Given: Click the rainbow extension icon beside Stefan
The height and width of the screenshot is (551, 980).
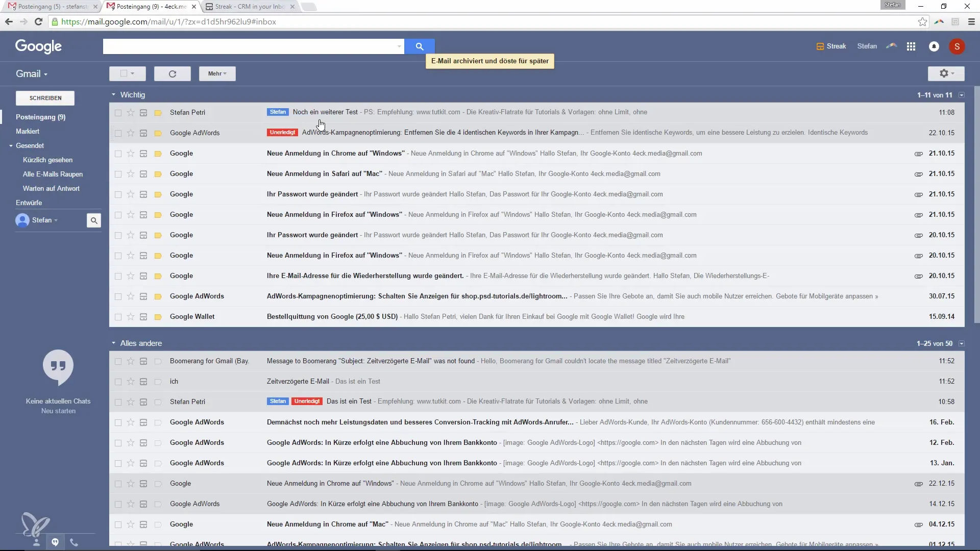Looking at the screenshot, I should pos(891,46).
